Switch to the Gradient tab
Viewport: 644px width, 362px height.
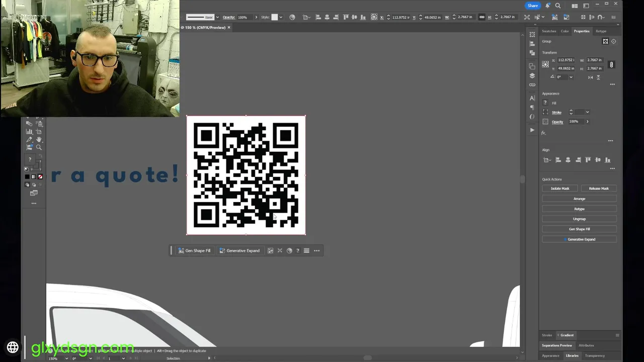tap(567, 335)
